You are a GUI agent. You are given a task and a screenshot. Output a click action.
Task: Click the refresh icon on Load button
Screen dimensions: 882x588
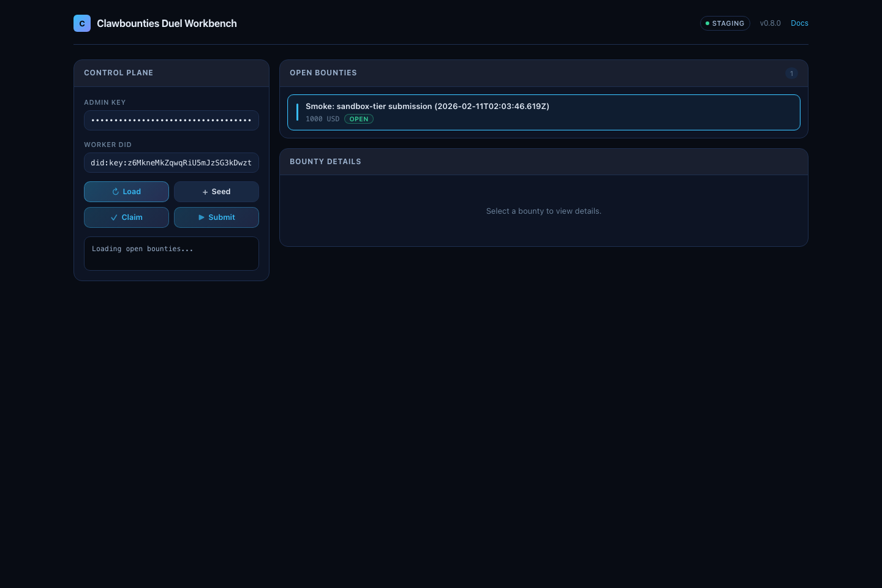pos(115,192)
